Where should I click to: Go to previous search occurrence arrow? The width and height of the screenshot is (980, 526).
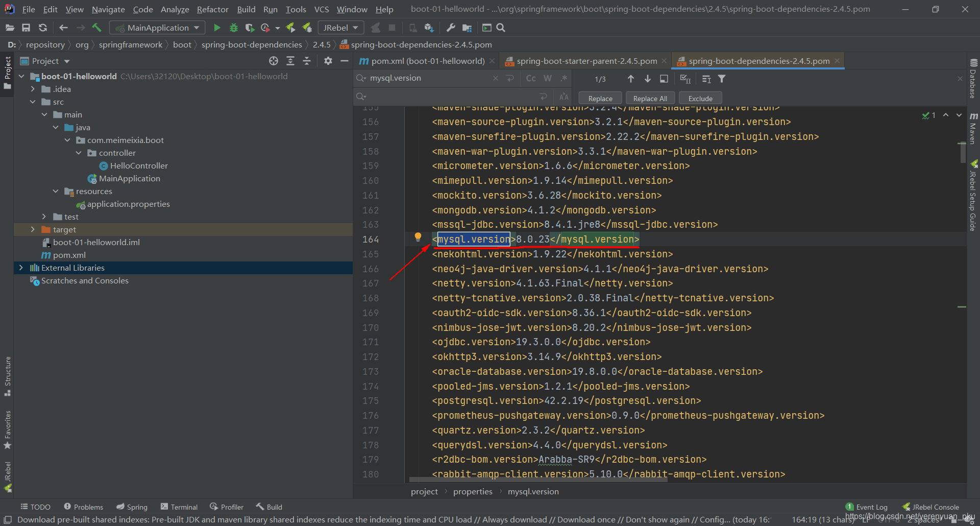tap(631, 79)
